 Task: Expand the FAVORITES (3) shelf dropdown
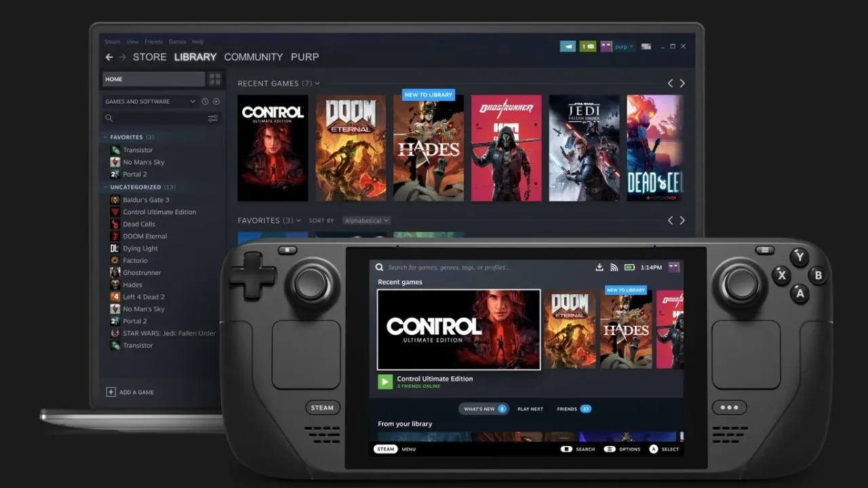pos(298,220)
